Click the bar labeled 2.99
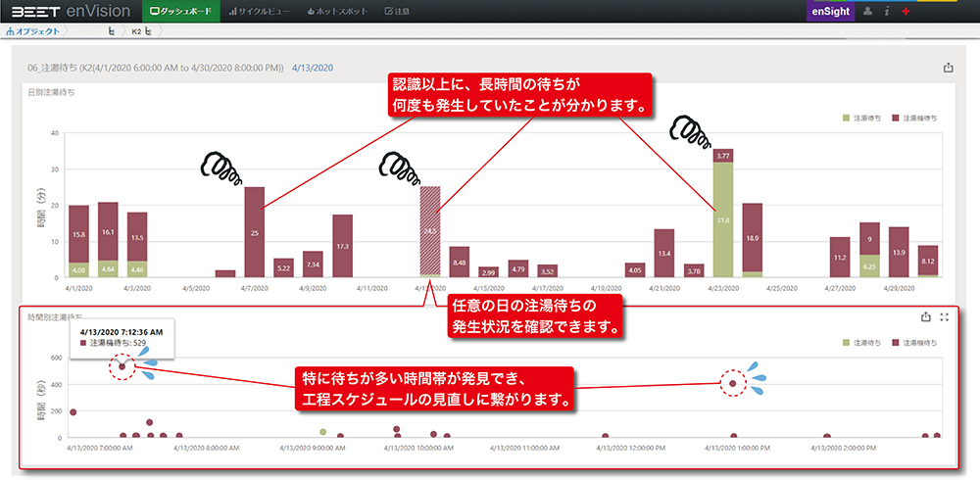Screen dimensions: 980x480 pos(489,272)
